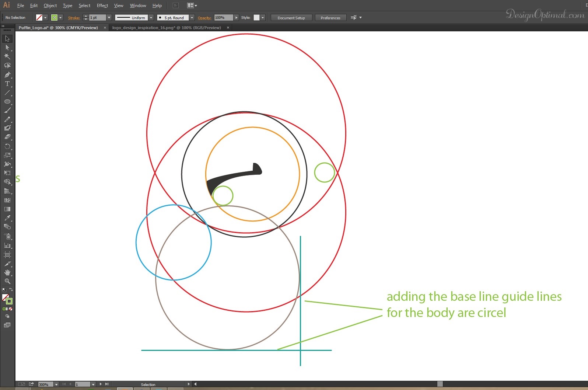588x390 pixels.
Task: Select the Symbol Sprayer tool
Action: [7, 236]
